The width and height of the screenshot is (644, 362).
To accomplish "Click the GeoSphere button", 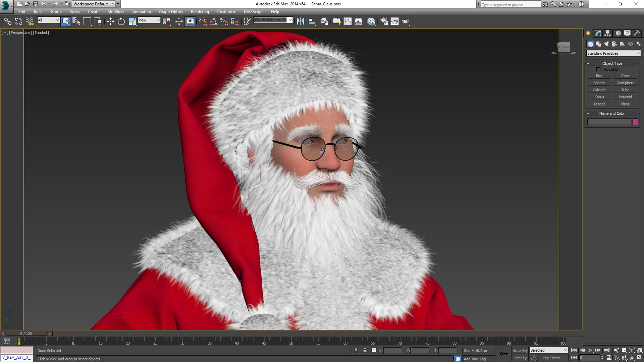I will click(x=625, y=83).
